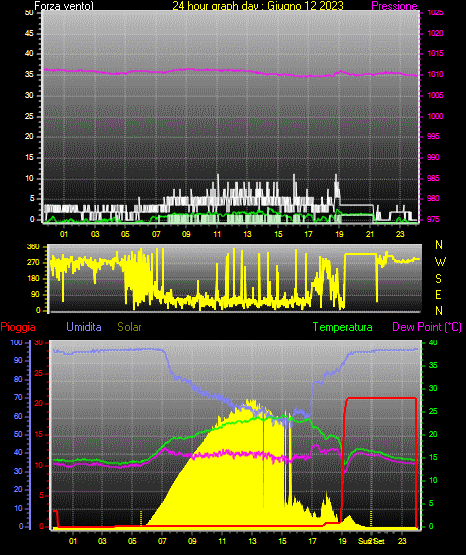Click the E compass direction label
This screenshot has width=466, height=555.
[x=438, y=294]
